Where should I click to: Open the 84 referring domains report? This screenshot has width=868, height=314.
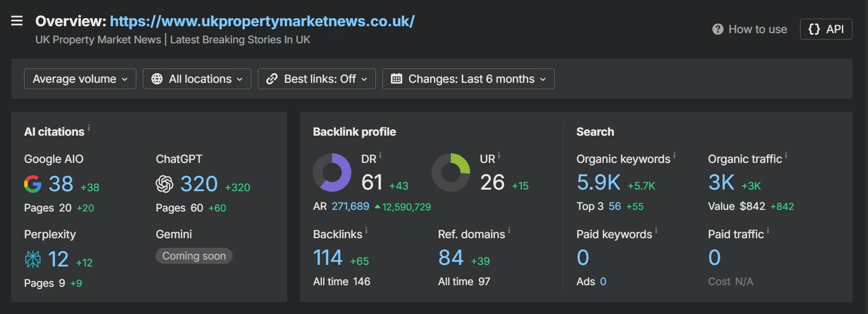450,258
